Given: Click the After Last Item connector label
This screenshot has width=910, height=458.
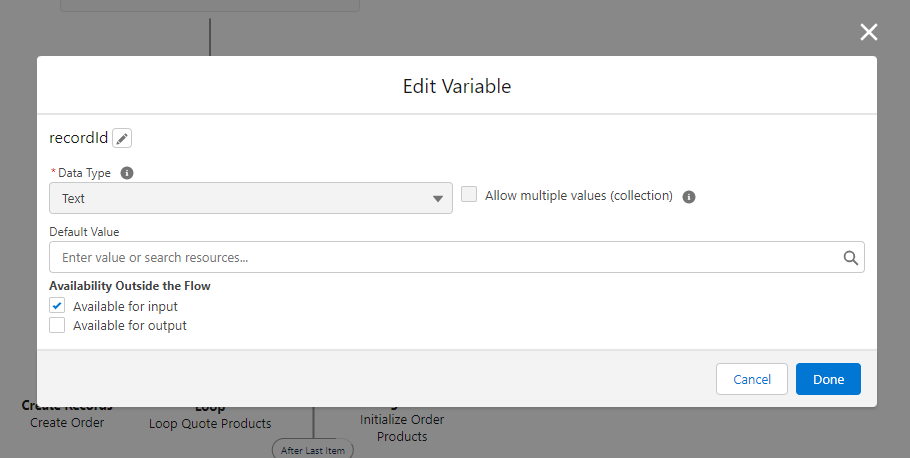Looking at the screenshot, I should (312, 450).
